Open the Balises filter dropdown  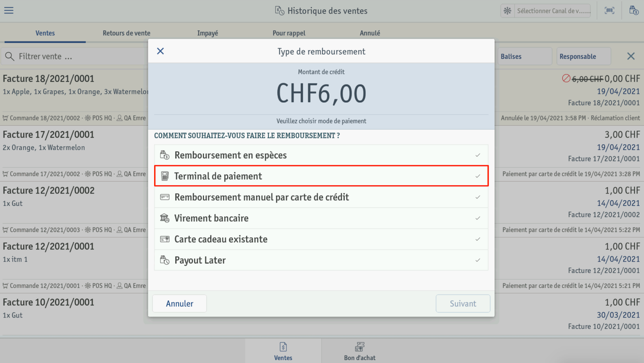[525, 56]
